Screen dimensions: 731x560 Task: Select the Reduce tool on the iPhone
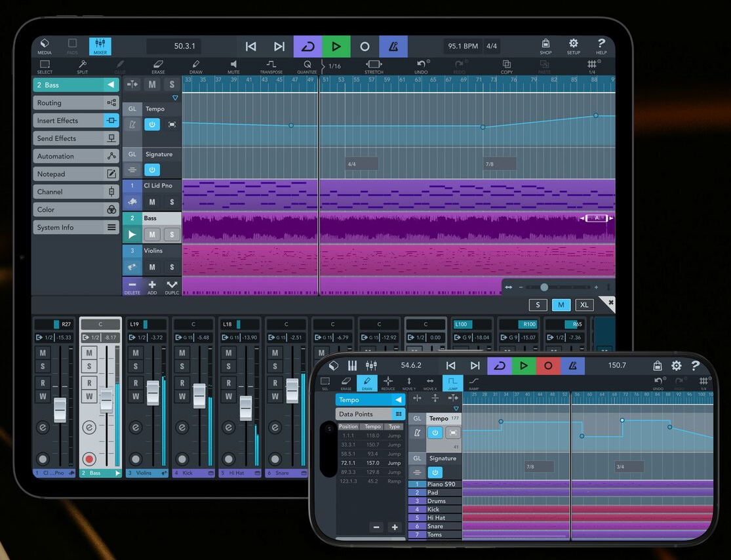[388, 384]
